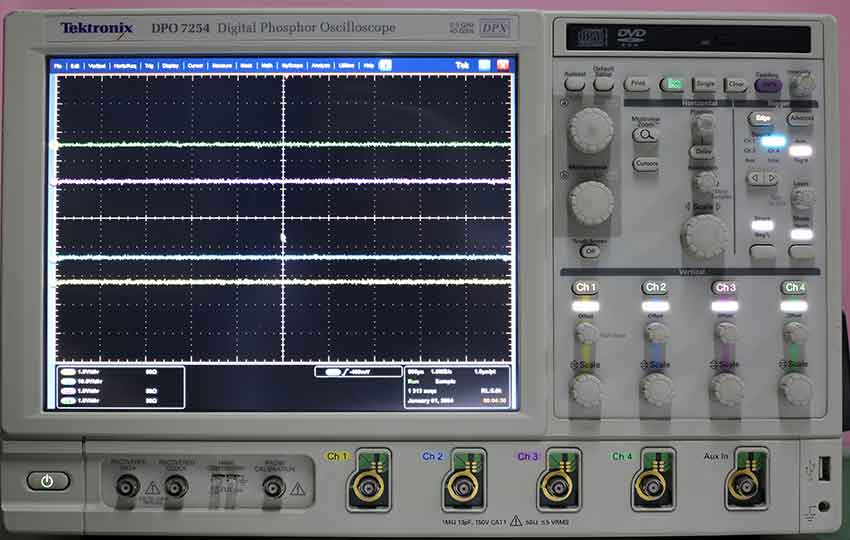Click the Ch 1 yellow readout badge
850x540 pixels.
point(68,372)
